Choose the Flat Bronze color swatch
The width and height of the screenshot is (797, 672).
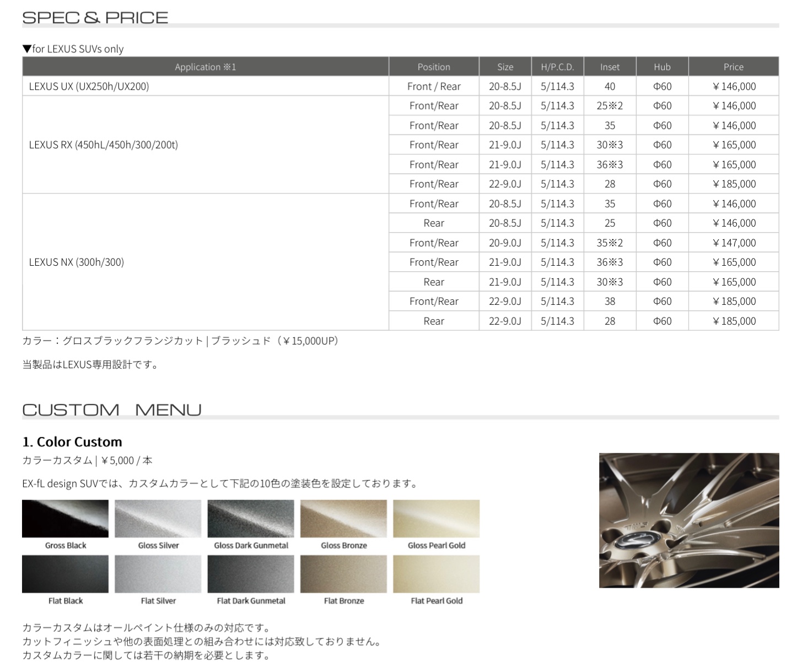[x=343, y=574]
